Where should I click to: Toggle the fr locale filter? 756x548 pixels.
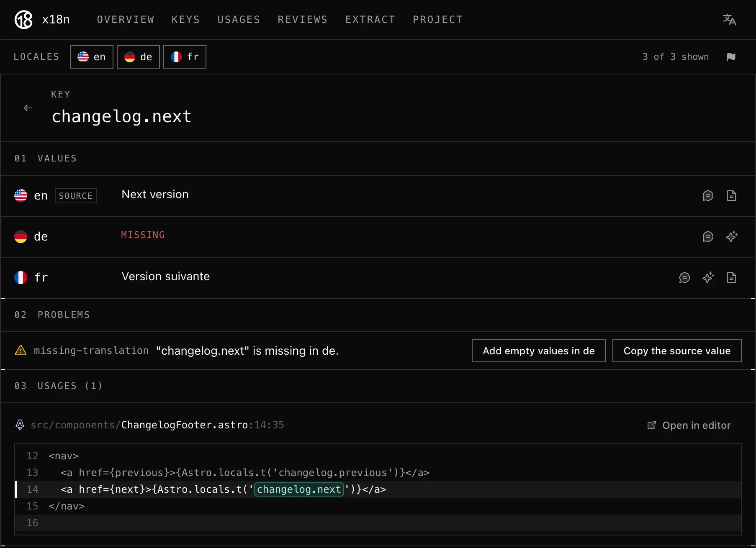click(185, 57)
